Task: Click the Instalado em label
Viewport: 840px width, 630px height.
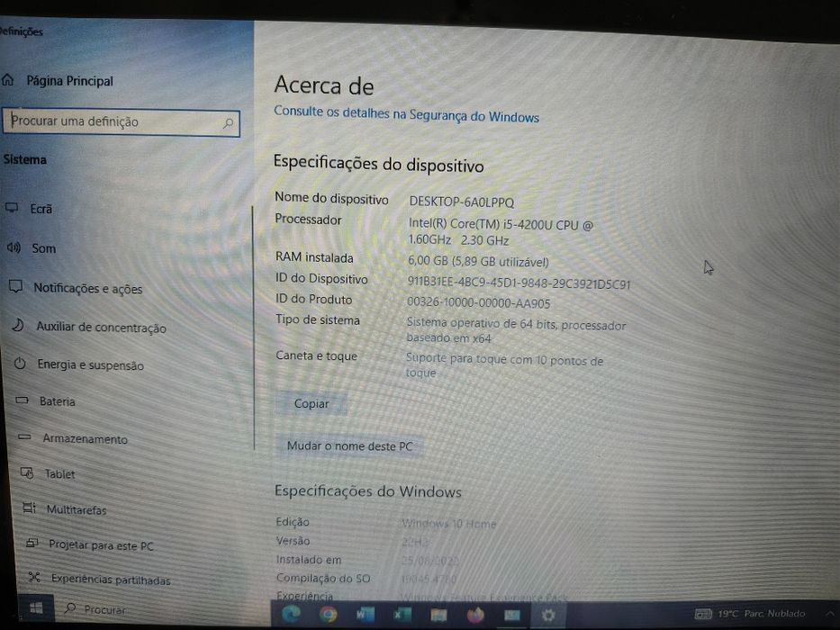Action: pyautogui.click(x=309, y=559)
